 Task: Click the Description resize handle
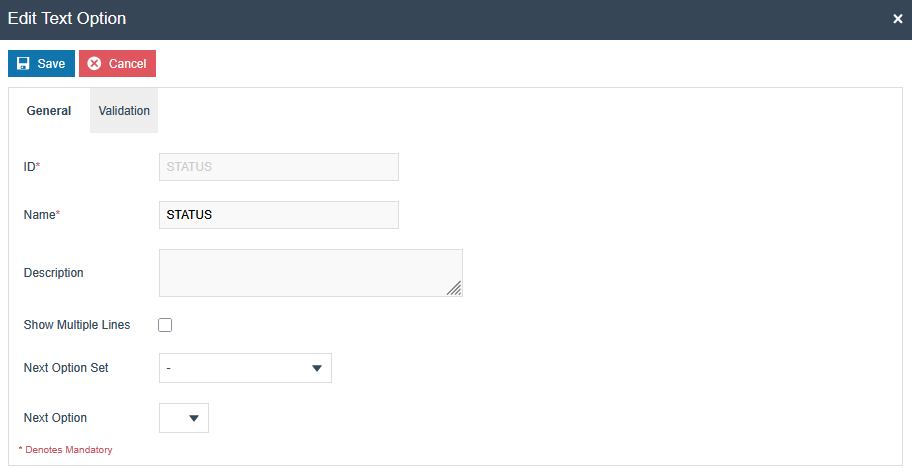(x=454, y=288)
